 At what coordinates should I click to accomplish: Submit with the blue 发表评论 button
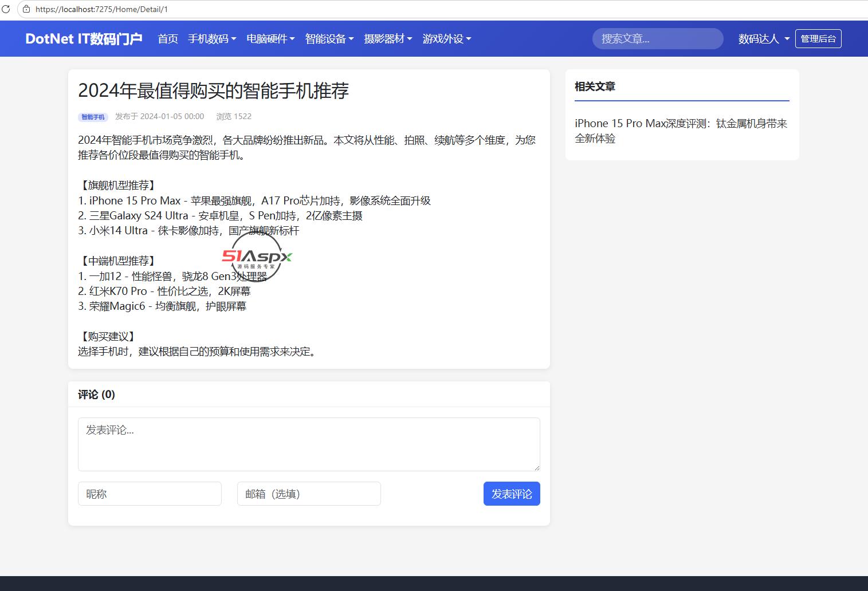tap(512, 494)
